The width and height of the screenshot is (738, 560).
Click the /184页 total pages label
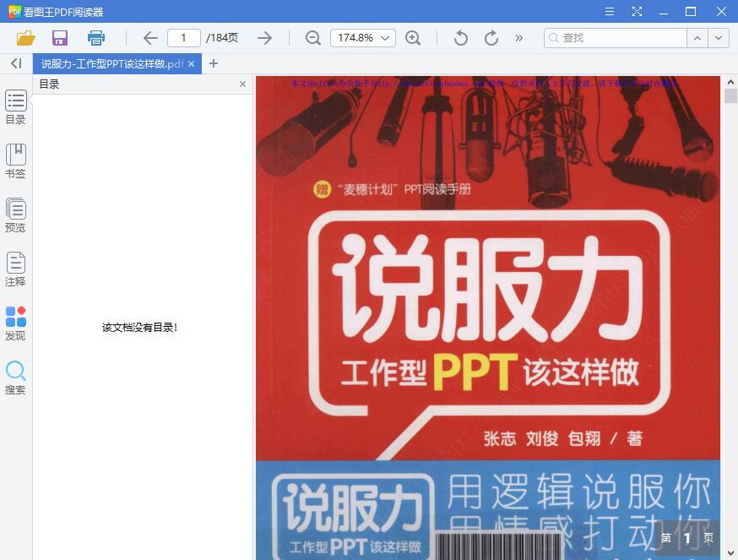[222, 38]
